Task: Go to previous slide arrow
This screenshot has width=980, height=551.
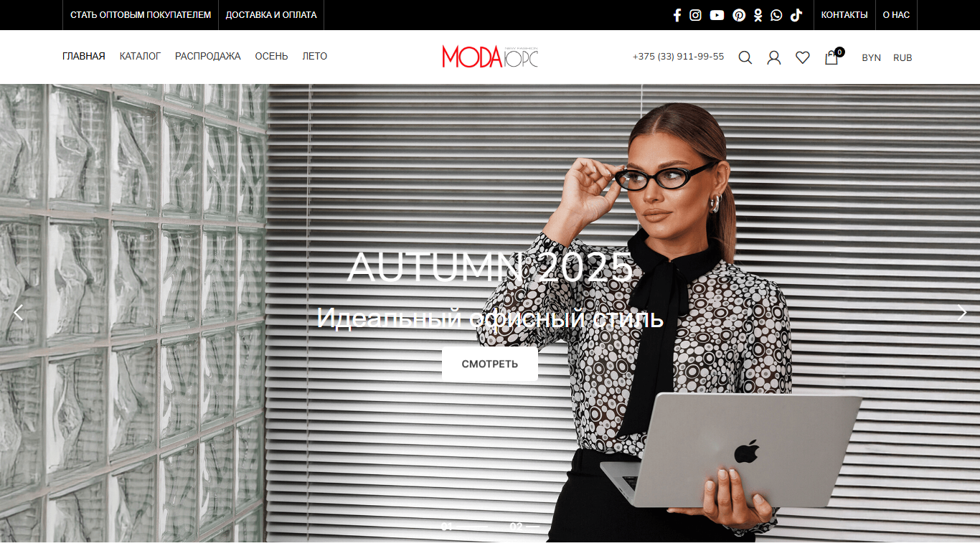Action: click(x=19, y=312)
